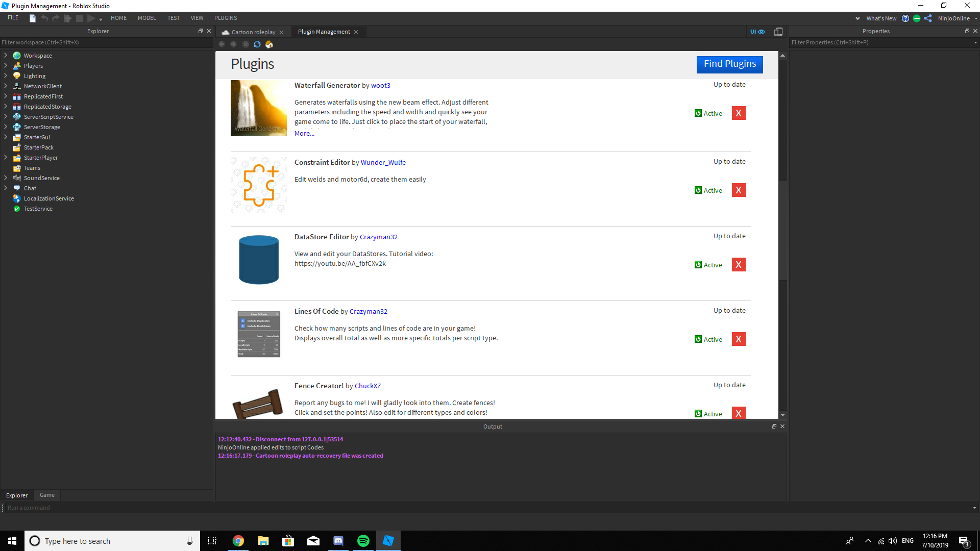The image size is (980, 551).
Task: Click the Find Plugins button
Action: tap(729, 64)
